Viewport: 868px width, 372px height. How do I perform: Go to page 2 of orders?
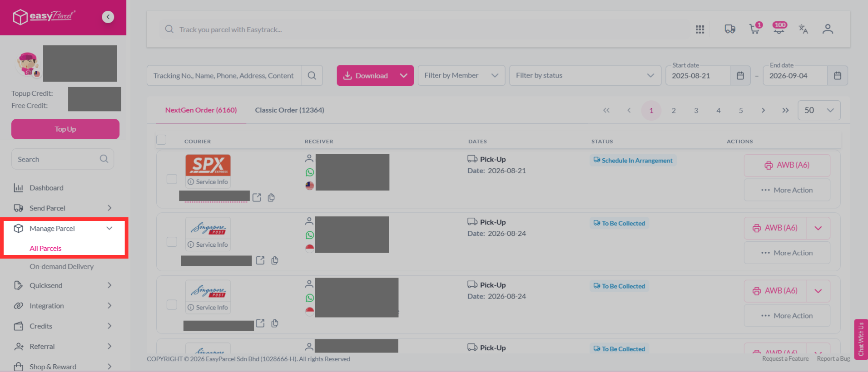(x=674, y=110)
